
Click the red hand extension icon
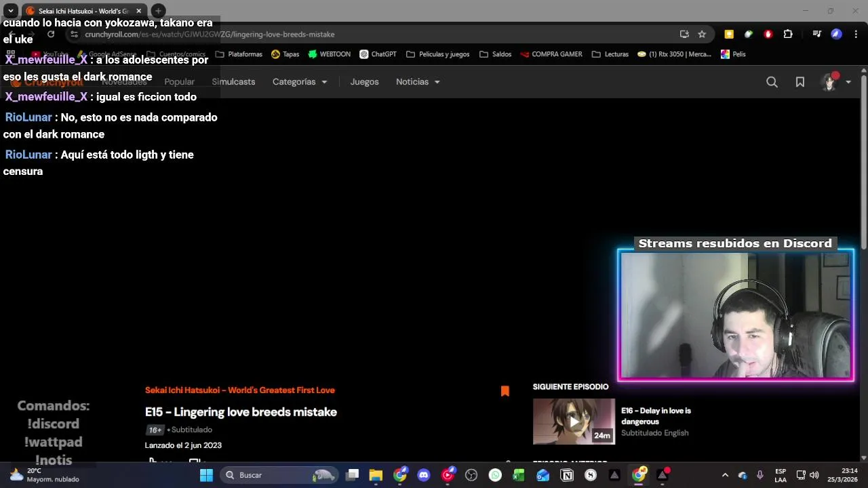768,34
